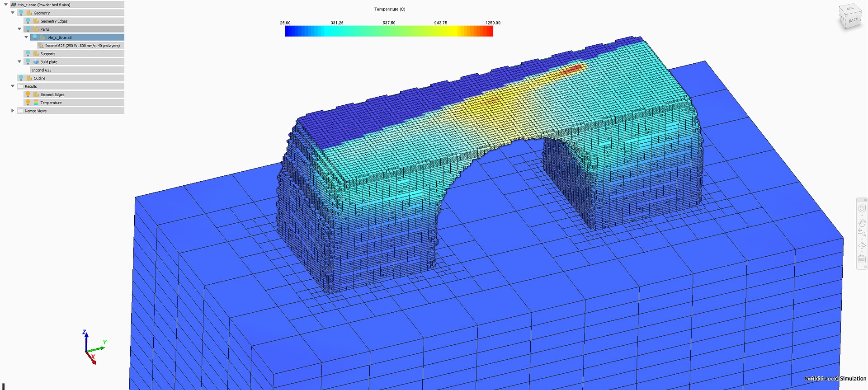This screenshot has height=390, width=868.
Task: Open the steering wheel navigation tool
Action: (x=862, y=209)
